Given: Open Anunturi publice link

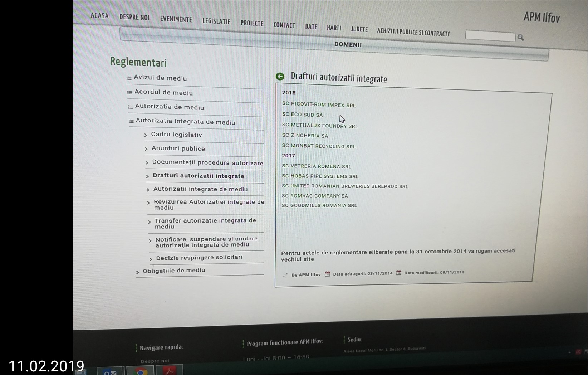Looking at the screenshot, I should [178, 148].
